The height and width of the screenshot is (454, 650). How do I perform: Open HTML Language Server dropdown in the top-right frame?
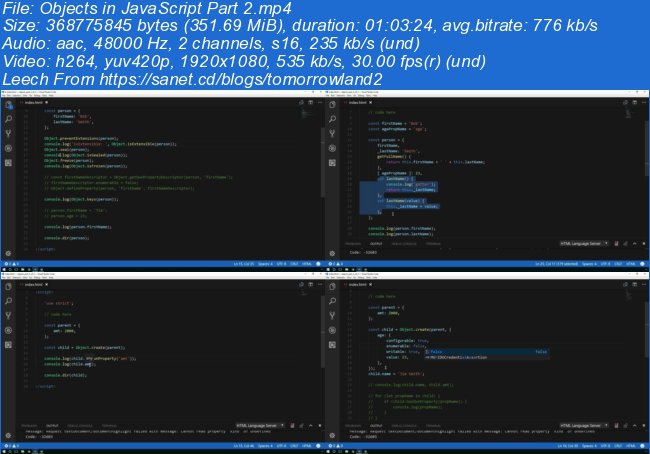(x=584, y=244)
